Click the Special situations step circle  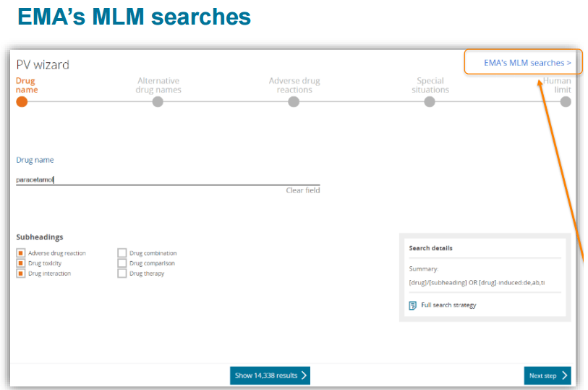coord(430,102)
